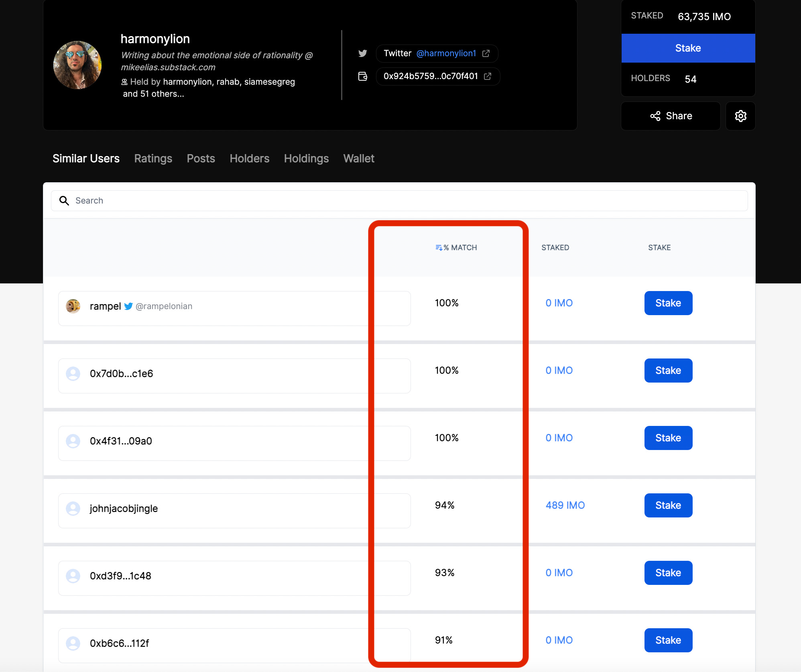801x672 pixels.
Task: Stake on 0x4f31...09a0
Action: 668,438
